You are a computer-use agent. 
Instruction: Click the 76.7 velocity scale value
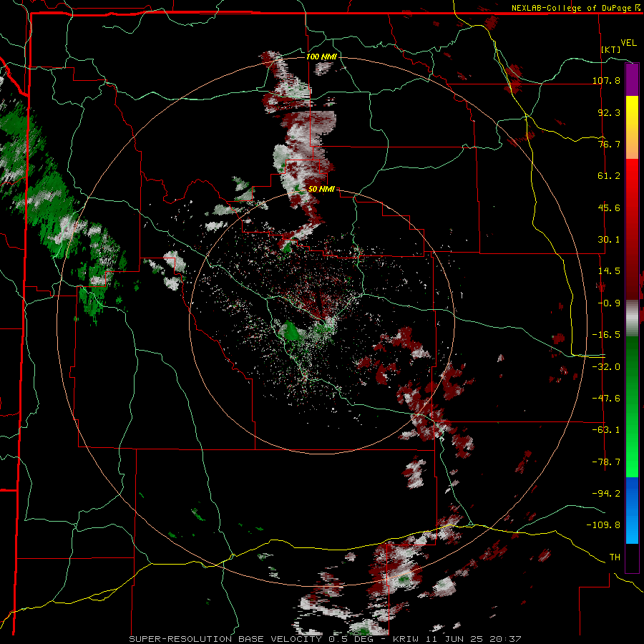[x=609, y=144]
